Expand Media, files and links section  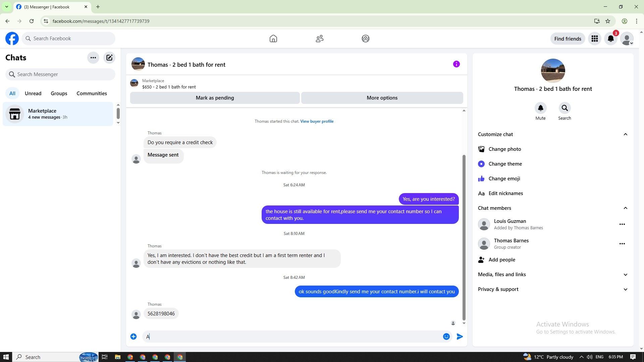(553, 275)
